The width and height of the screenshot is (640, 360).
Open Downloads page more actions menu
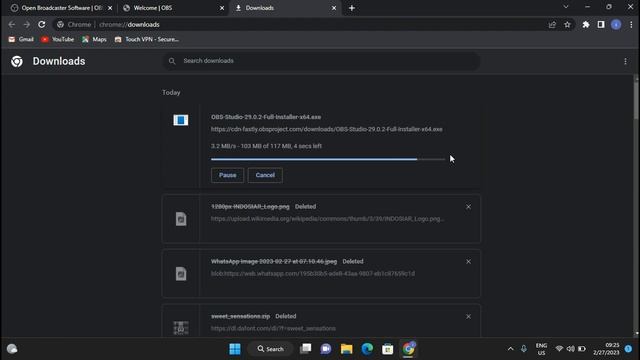625,61
